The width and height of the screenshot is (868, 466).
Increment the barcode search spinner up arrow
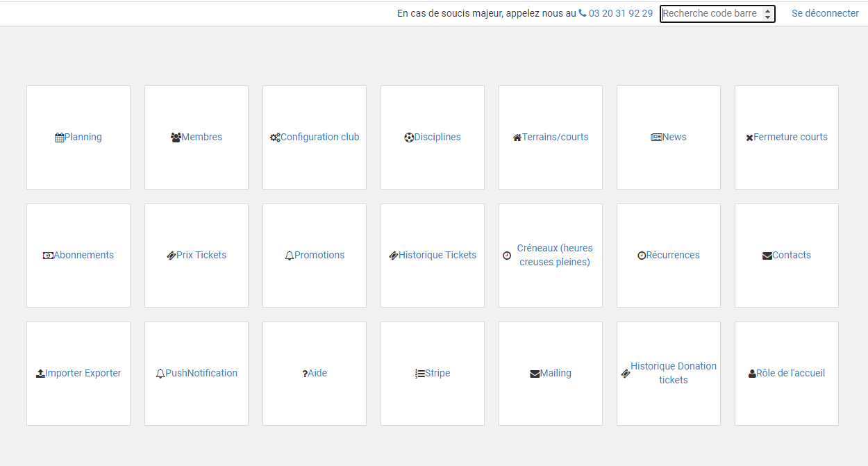click(x=767, y=10)
